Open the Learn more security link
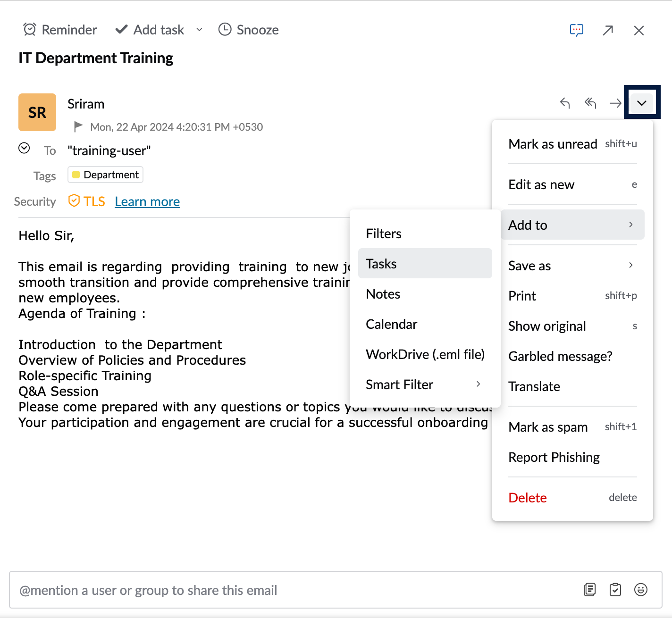 147,202
